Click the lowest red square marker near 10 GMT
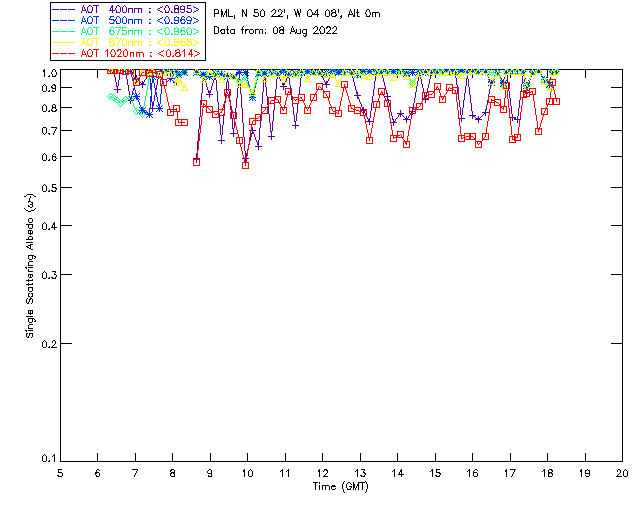The height and width of the screenshot is (512, 640). pos(245,165)
